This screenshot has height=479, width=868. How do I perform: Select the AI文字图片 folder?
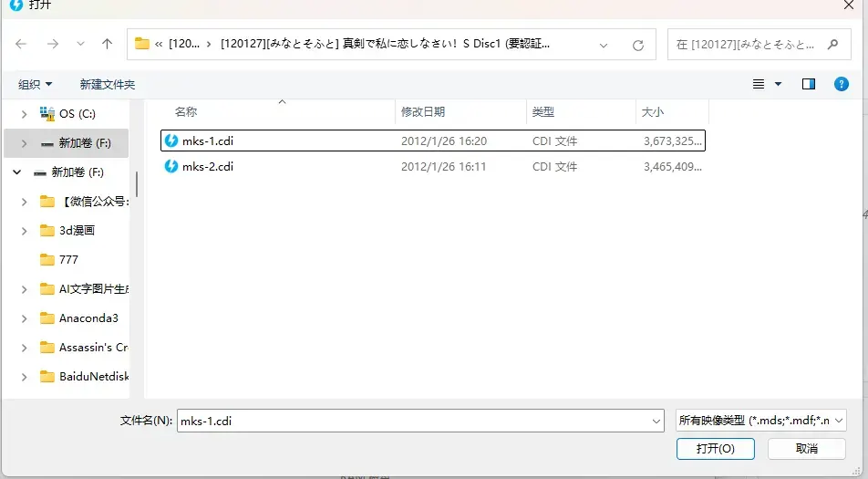84,288
